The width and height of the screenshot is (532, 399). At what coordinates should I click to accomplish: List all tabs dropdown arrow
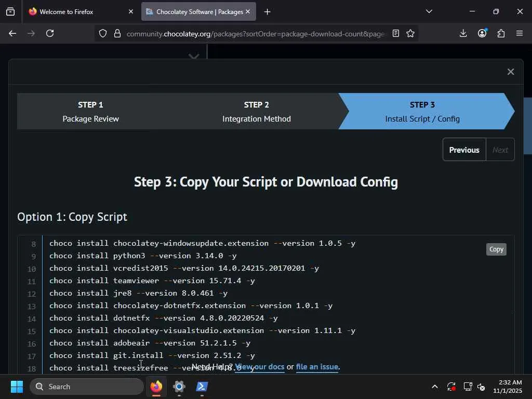[x=429, y=11]
